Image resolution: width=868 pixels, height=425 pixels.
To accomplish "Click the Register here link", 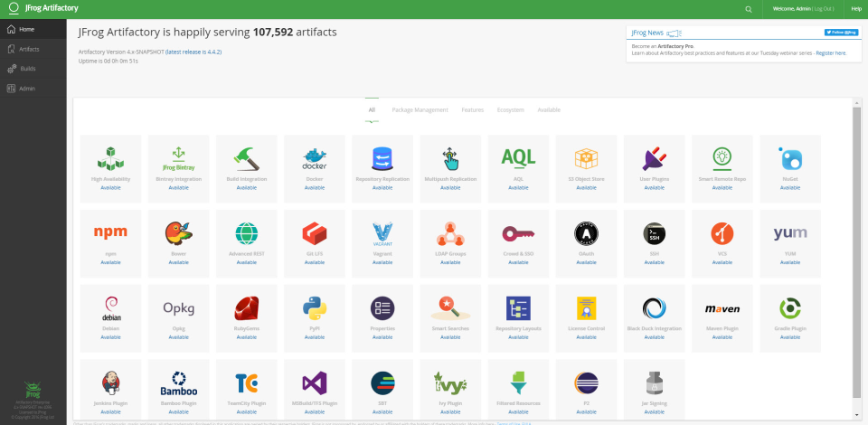I will point(831,53).
